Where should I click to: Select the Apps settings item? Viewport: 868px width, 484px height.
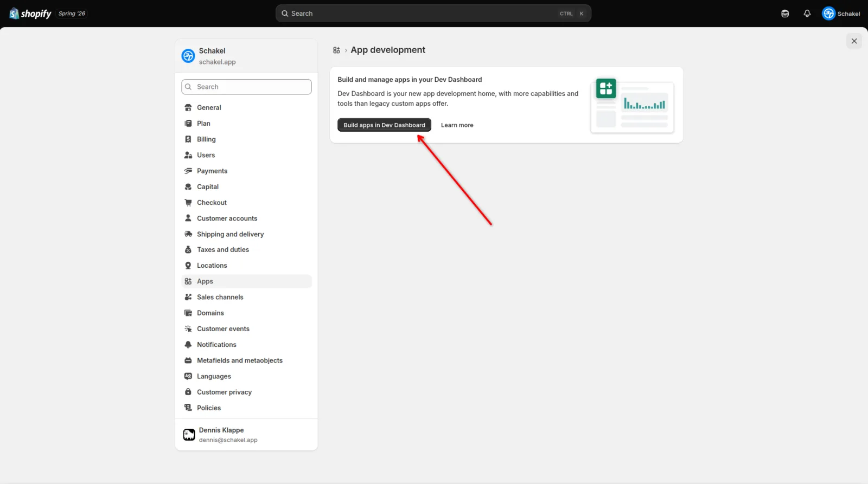[x=246, y=281]
